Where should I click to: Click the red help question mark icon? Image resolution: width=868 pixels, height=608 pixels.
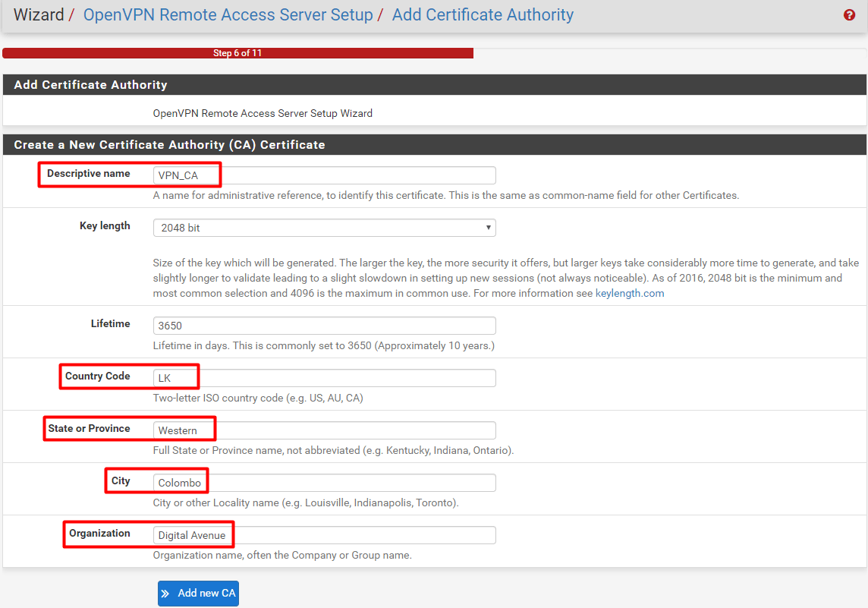[x=849, y=15]
